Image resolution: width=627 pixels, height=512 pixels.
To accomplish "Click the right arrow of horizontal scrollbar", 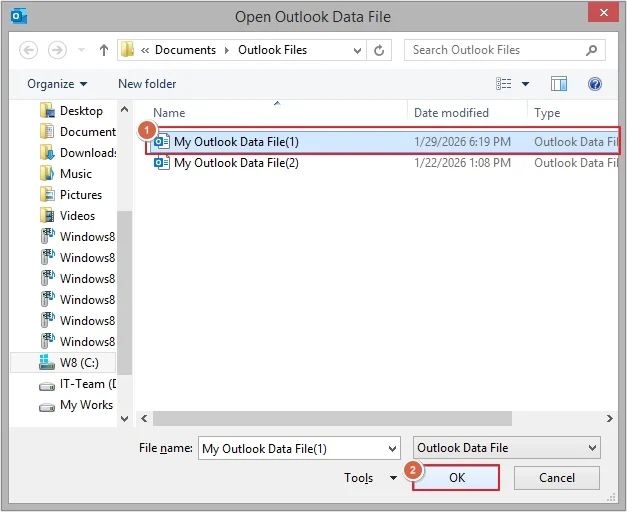I will (609, 418).
